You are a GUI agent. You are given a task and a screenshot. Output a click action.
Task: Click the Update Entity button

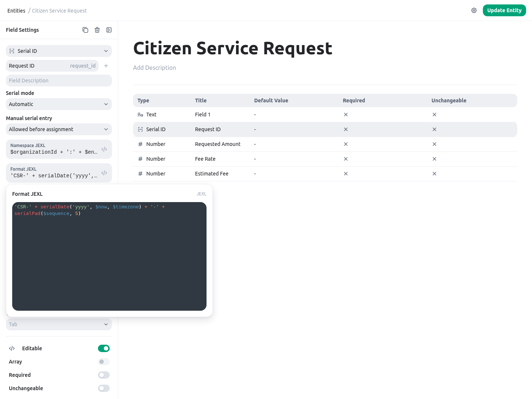[504, 10]
